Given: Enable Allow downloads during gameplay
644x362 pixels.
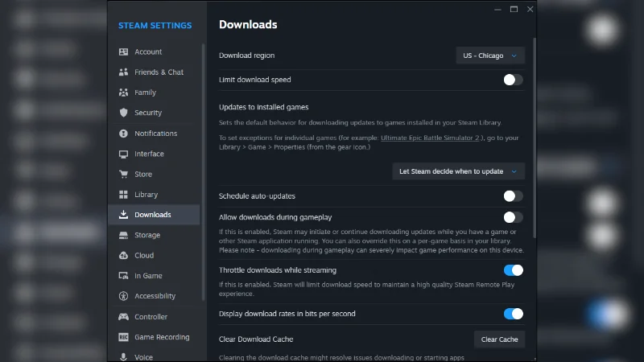Looking at the screenshot, I should pos(513,217).
